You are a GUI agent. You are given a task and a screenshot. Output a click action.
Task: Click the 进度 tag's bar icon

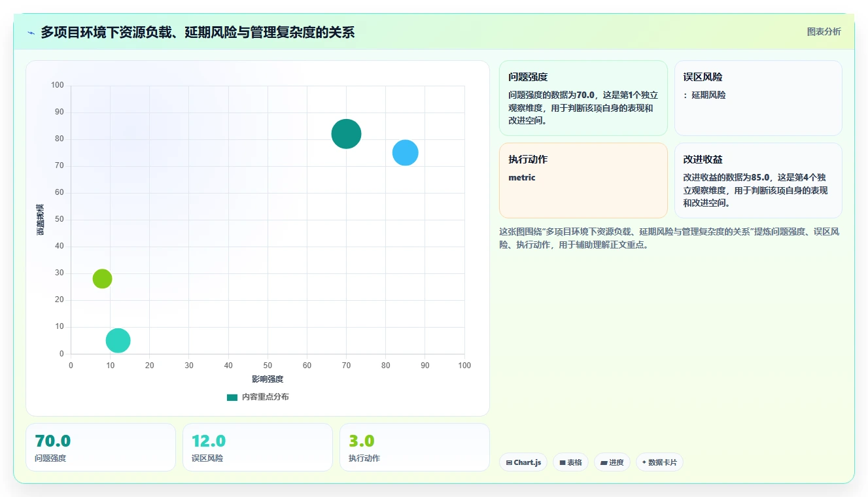604,463
